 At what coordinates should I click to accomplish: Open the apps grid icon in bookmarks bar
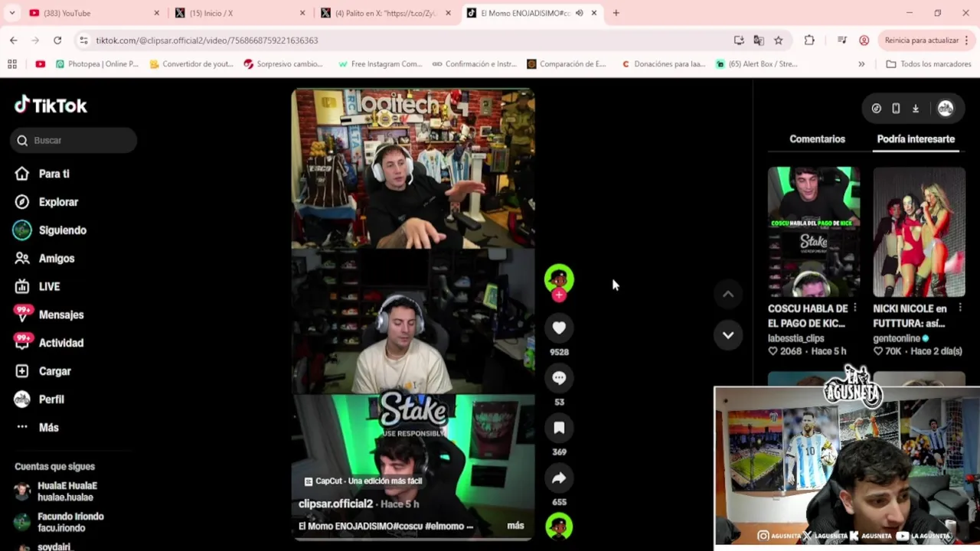coord(12,64)
